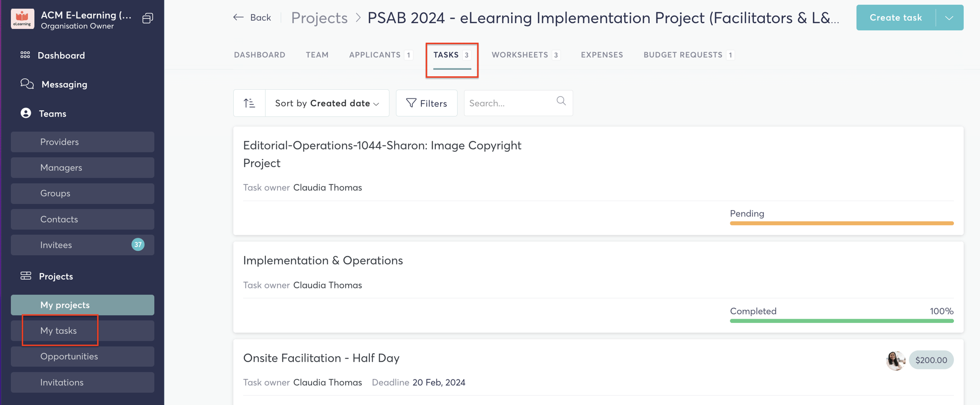The image size is (980, 405).
Task: Open the APPLICANTS tab
Action: point(381,55)
